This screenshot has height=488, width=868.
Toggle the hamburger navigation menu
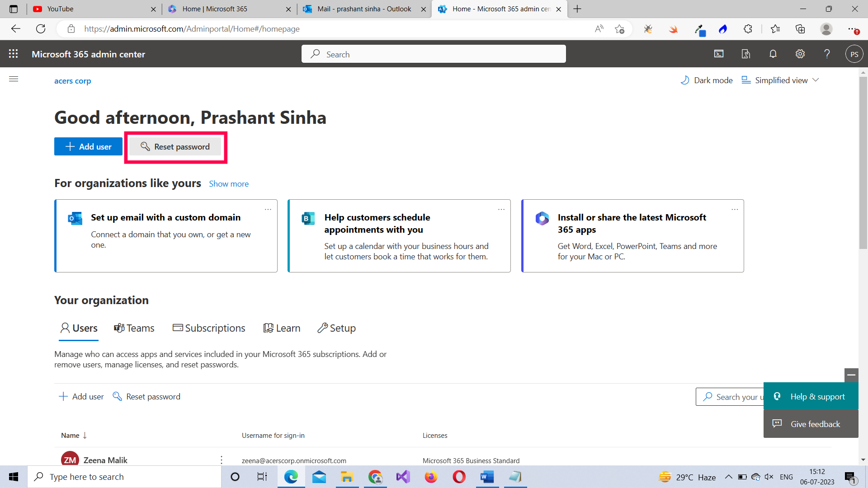click(x=14, y=79)
